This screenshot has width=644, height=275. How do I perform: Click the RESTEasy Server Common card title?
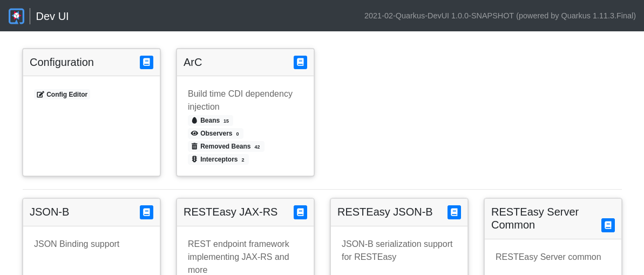pyautogui.click(x=535, y=218)
